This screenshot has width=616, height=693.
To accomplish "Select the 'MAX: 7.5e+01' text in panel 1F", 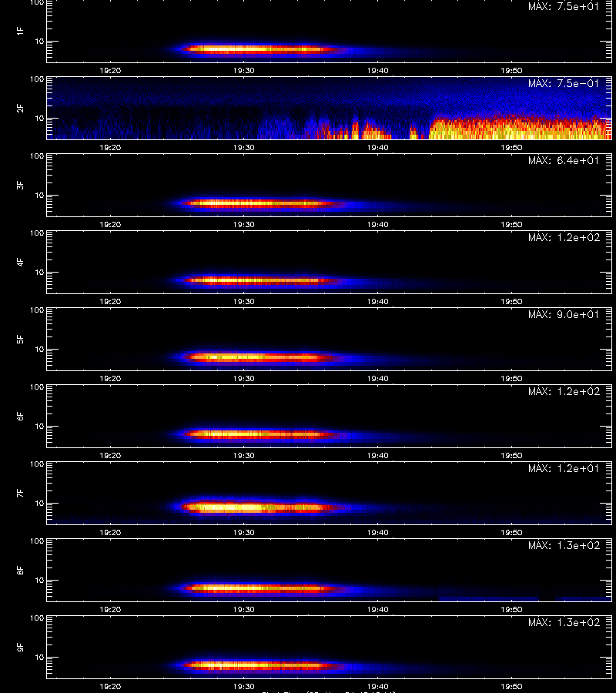I will tap(564, 7).
